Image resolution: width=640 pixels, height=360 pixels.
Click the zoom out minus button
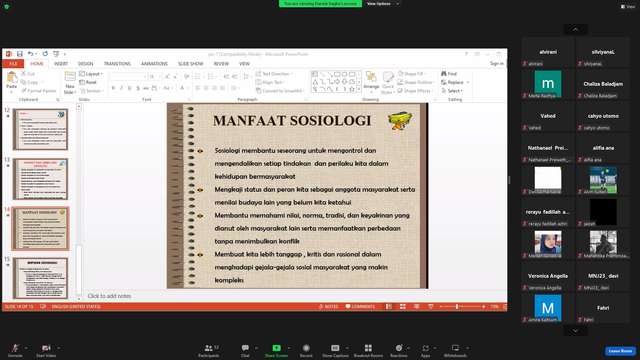pos(441,307)
